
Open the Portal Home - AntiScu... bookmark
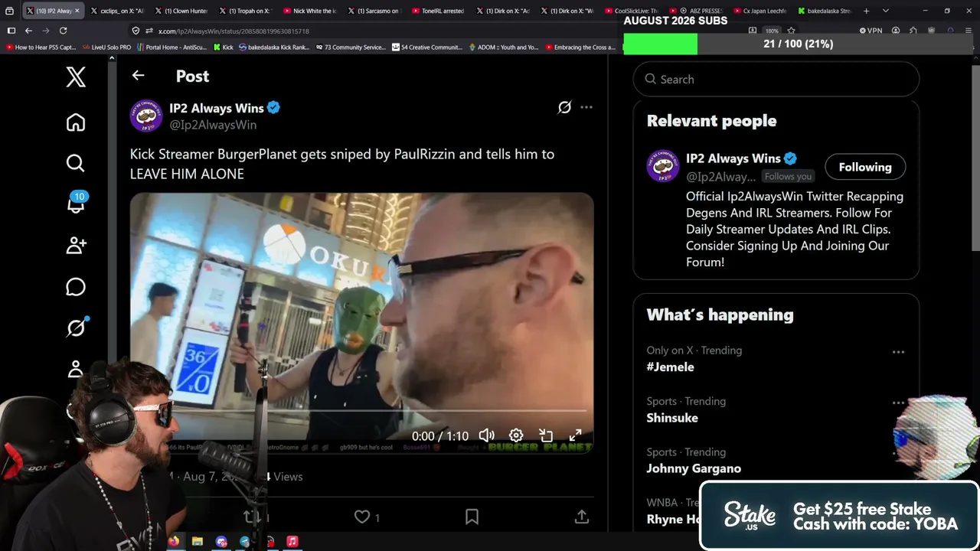(x=171, y=47)
